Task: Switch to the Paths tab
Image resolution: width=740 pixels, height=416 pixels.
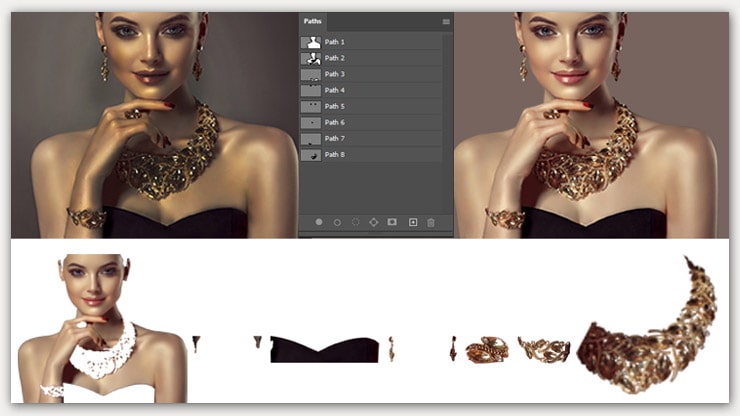Action: (x=315, y=21)
